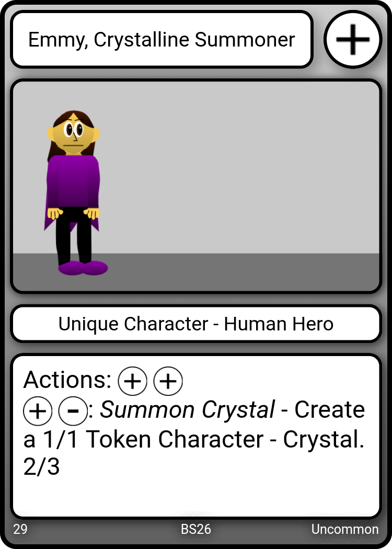This screenshot has width=392, height=549.
Task: Click the minus cost icon before Summon Crystal
Action: pos(73,410)
